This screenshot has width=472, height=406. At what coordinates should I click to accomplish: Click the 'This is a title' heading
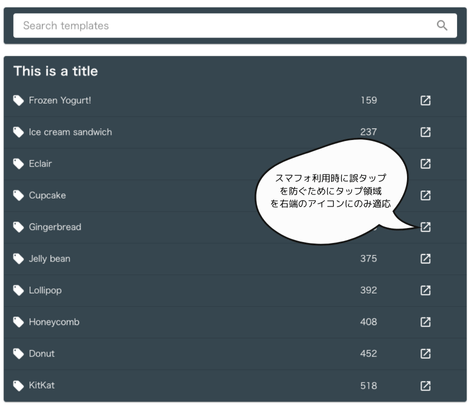(x=56, y=71)
